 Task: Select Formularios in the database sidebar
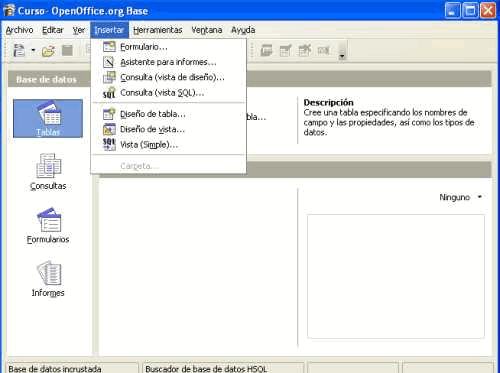[48, 225]
